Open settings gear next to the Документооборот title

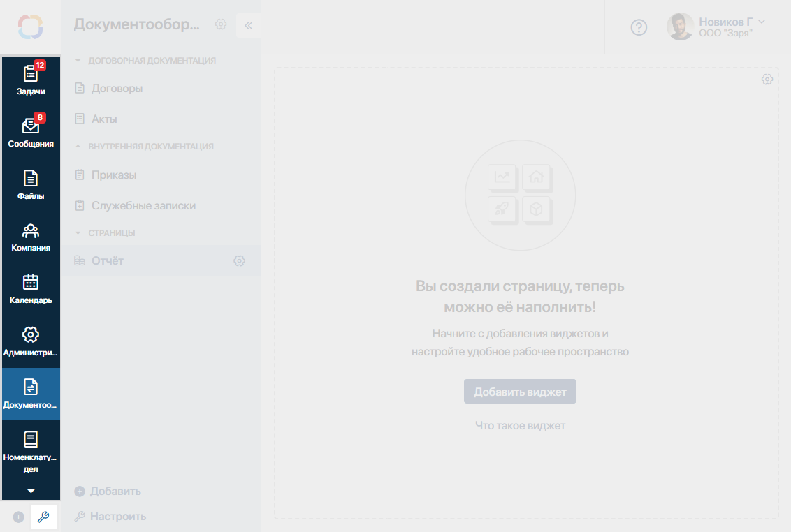coord(221,24)
